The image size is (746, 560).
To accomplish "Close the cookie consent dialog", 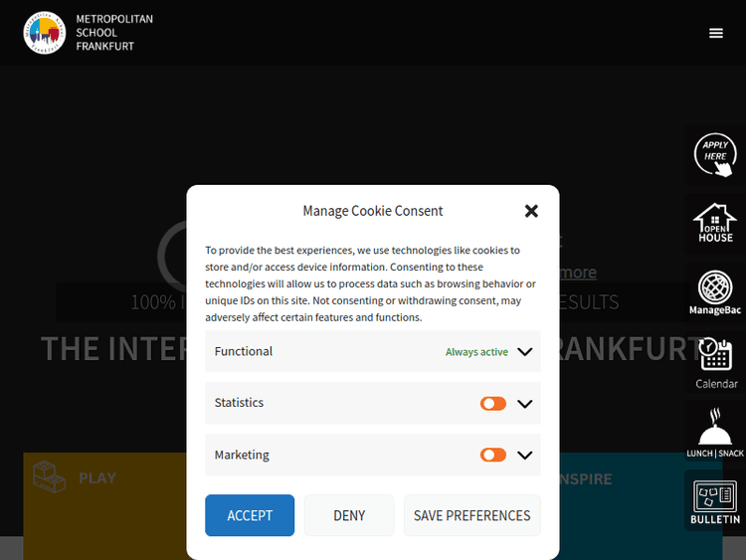I will [x=531, y=211].
